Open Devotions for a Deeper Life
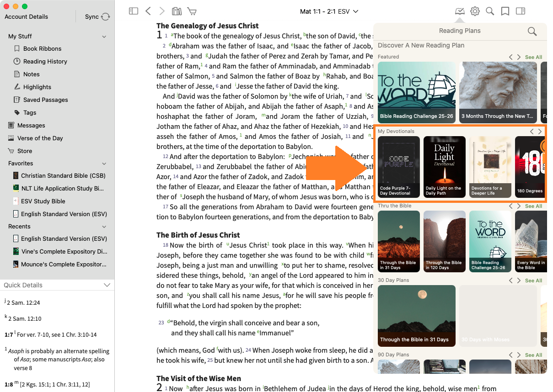The image size is (553, 392). click(490, 167)
